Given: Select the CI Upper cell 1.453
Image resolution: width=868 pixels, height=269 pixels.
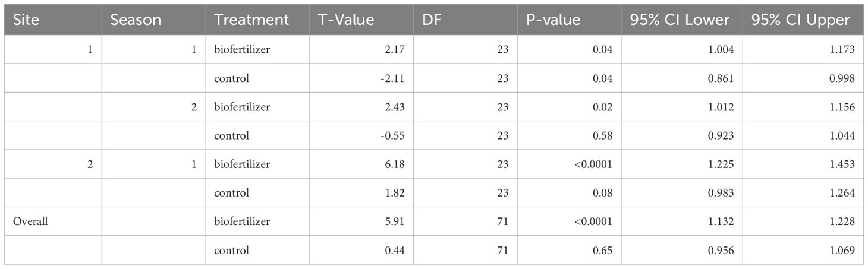Looking at the screenshot, I should (x=844, y=164).
